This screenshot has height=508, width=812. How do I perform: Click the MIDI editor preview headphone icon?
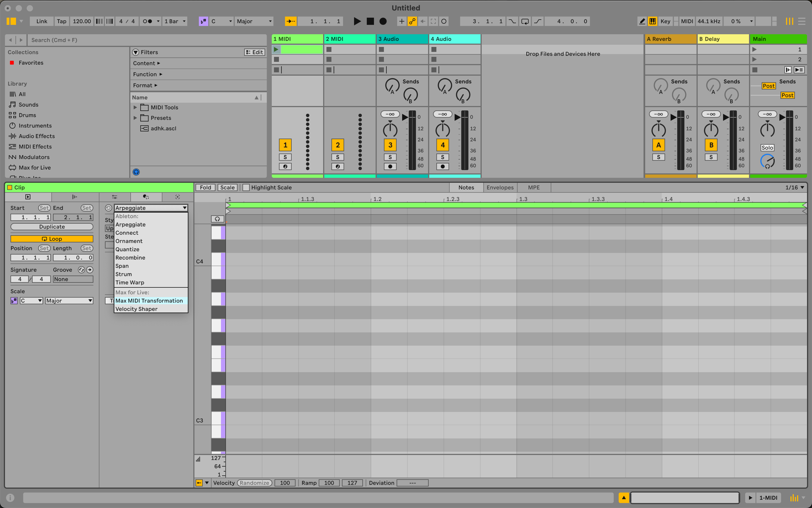tap(217, 219)
